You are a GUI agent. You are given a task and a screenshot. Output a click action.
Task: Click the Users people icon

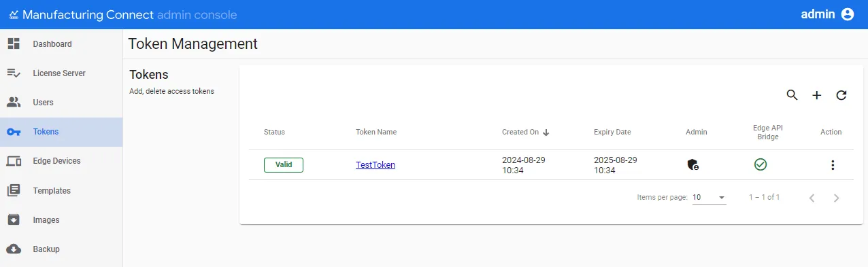[x=14, y=103]
